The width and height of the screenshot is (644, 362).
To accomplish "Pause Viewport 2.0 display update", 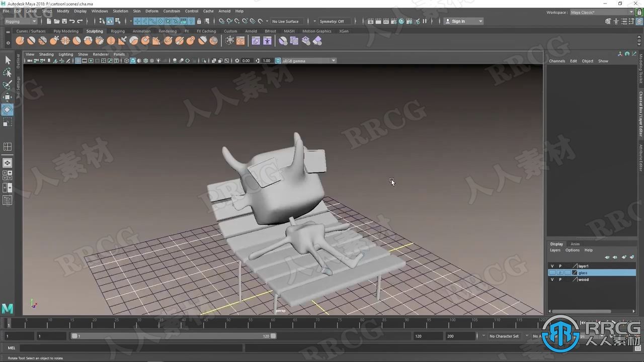I will pyautogui.click(x=424, y=21).
